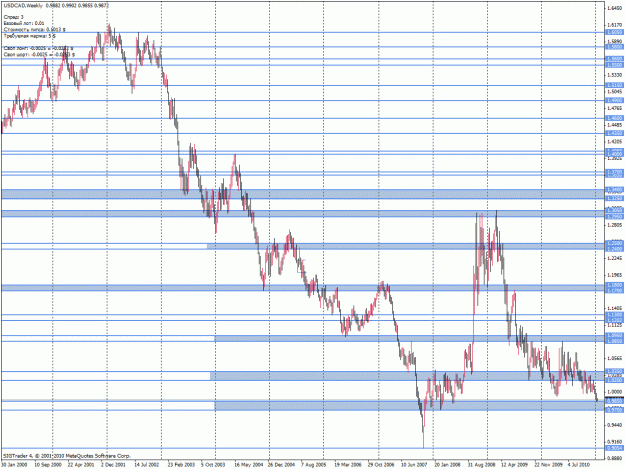The image size is (625, 469).
Task: Click the 1.4765 price scale label
Action: (x=615, y=108)
